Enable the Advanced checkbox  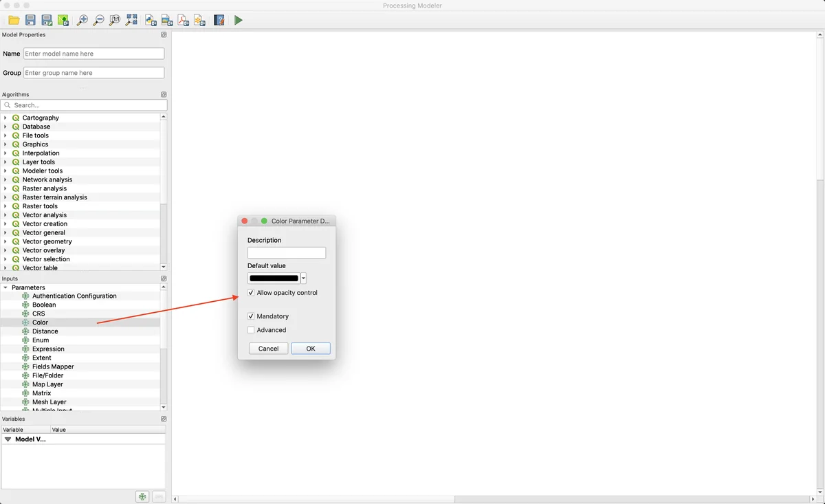pos(251,330)
